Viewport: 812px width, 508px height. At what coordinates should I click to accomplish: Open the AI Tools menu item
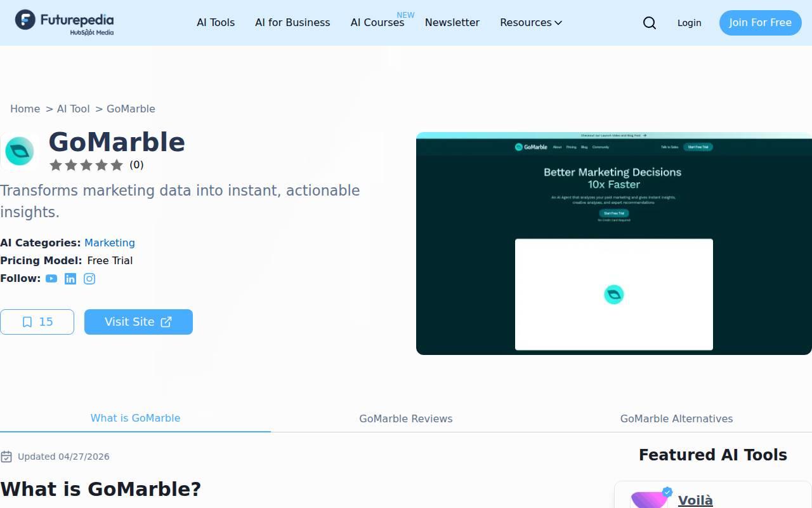pyautogui.click(x=216, y=23)
